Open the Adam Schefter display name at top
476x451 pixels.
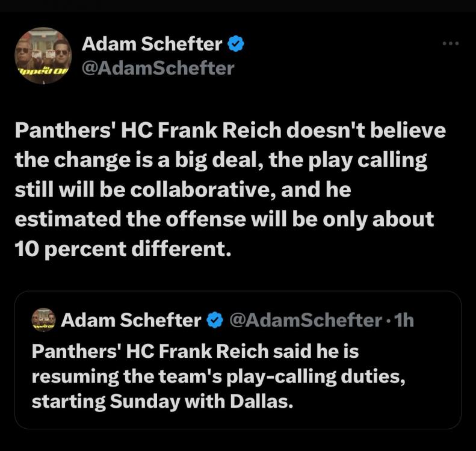tap(152, 43)
